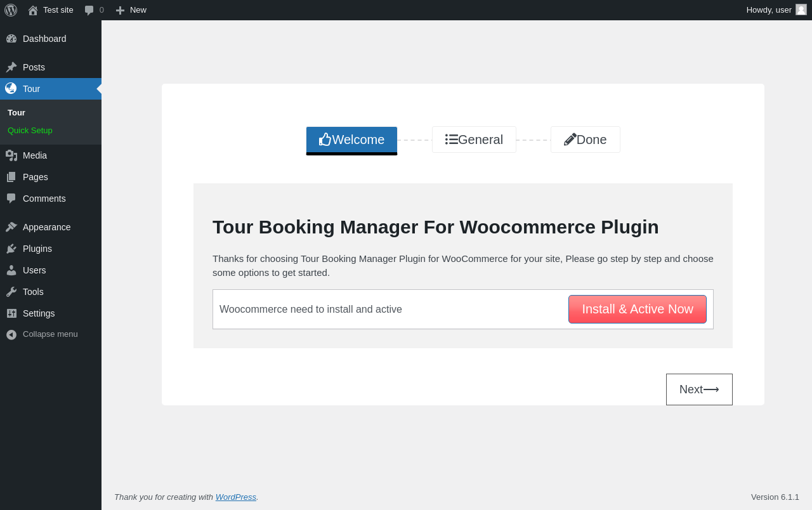Click Install & Active Now button

click(638, 310)
